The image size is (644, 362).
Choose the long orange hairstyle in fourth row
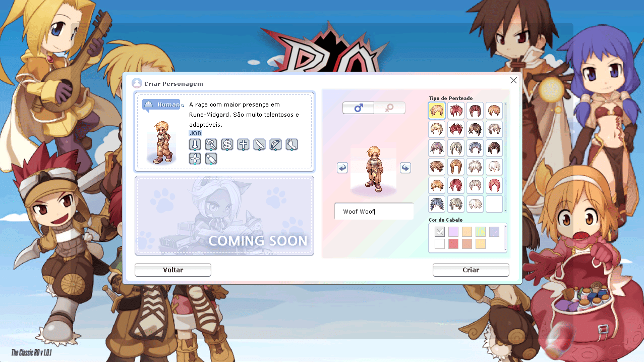point(456,167)
